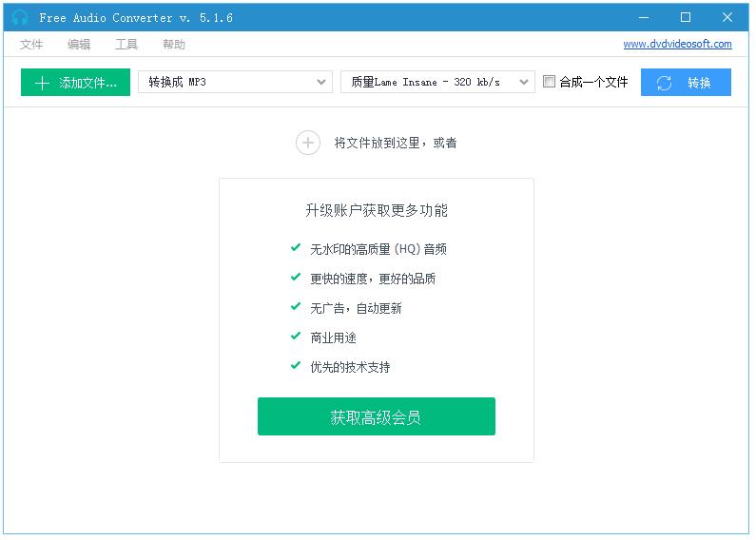Image resolution: width=756 pixels, height=540 pixels.
Task: Click the blue 转换 button
Action: (686, 83)
